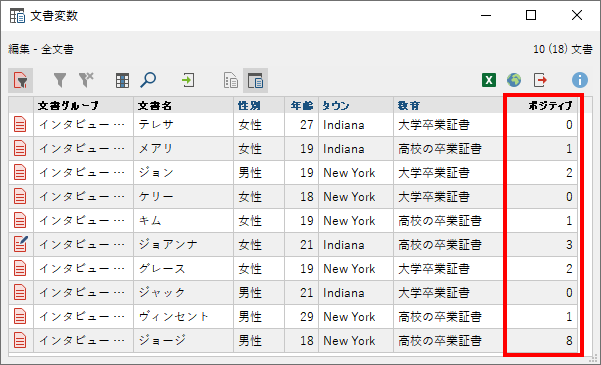Select the ジョアンナ document name cell

point(183,244)
